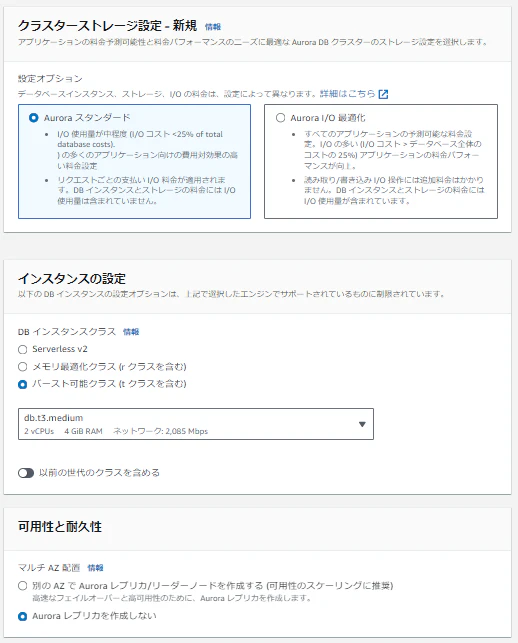This screenshot has width=518, height=643.
Task: Click the 設定オプション label
Action: [x=50, y=79]
